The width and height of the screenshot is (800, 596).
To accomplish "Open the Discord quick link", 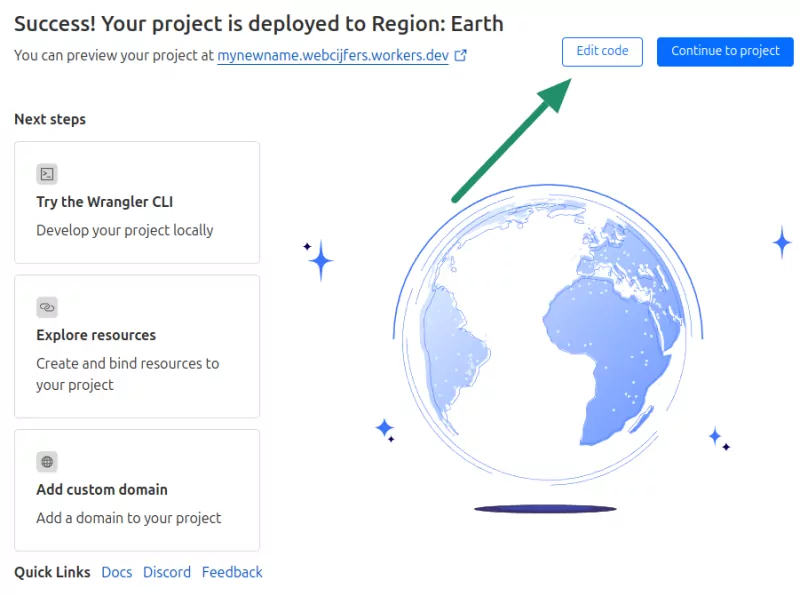I will pos(166,572).
